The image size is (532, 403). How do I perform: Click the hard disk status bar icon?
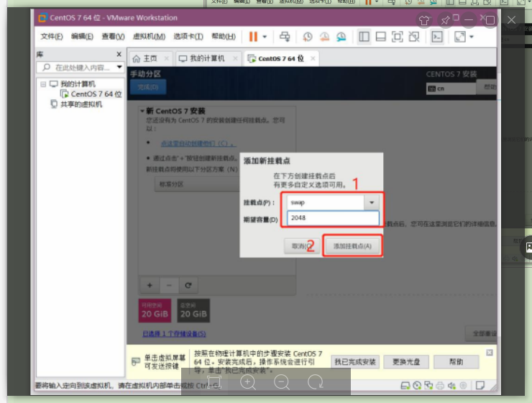point(405,385)
